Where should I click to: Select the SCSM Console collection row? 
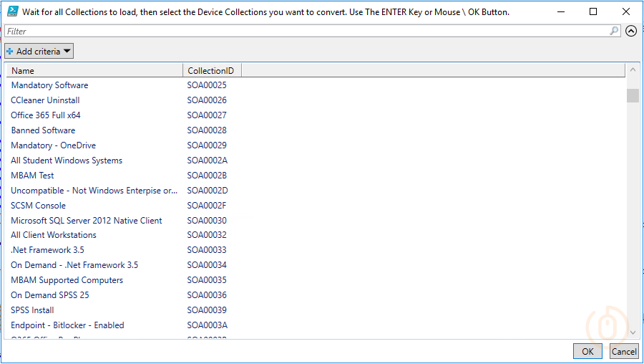coord(38,206)
